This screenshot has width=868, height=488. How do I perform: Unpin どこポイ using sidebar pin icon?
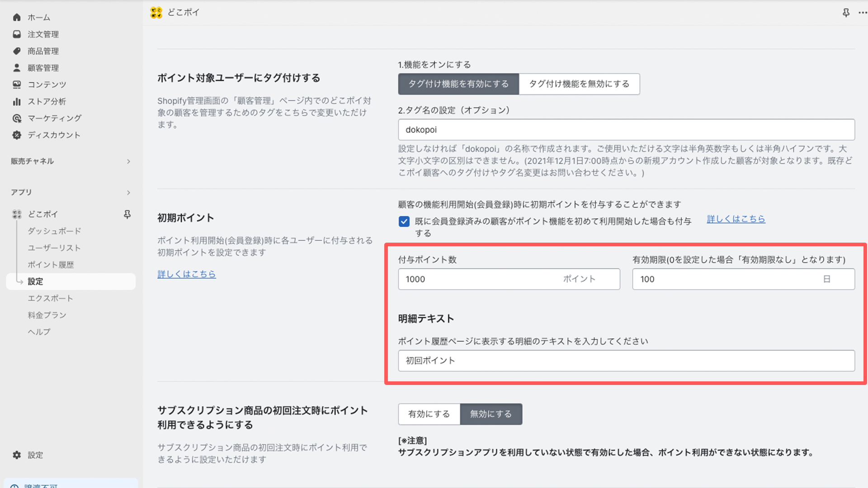(x=127, y=214)
